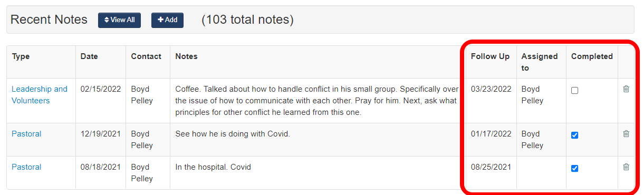
Task: Click the note text about Covid hospital
Action: click(213, 167)
